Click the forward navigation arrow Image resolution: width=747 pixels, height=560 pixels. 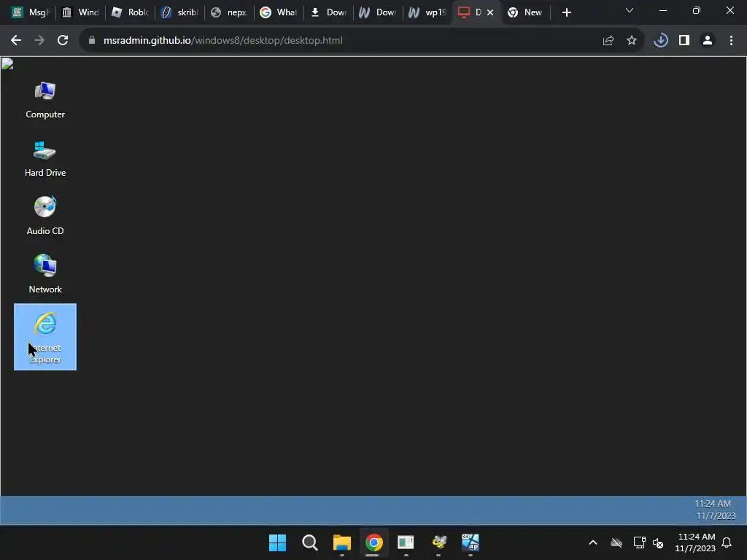[x=39, y=41]
